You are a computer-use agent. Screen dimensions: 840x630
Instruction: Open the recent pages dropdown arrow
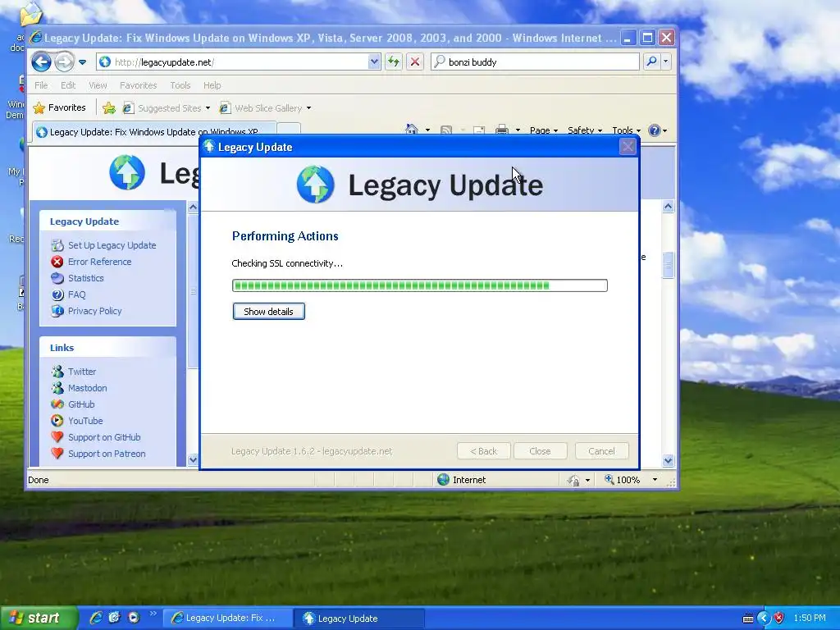pos(83,62)
